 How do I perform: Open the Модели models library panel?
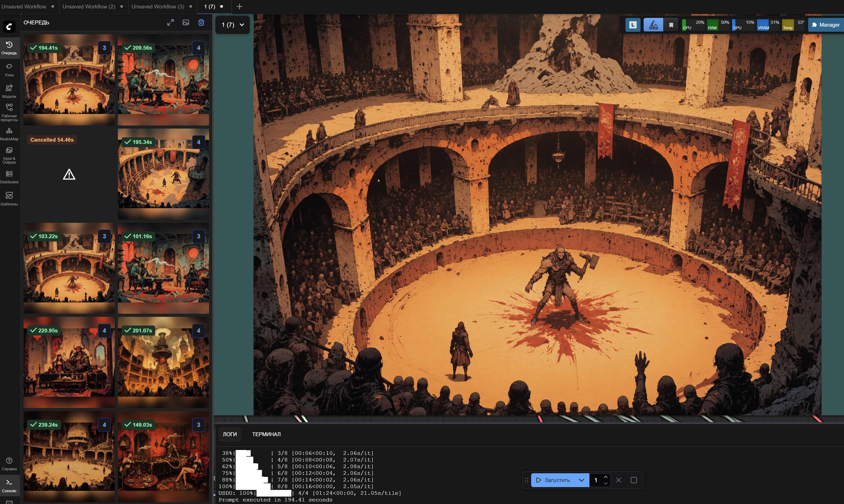click(x=9, y=91)
